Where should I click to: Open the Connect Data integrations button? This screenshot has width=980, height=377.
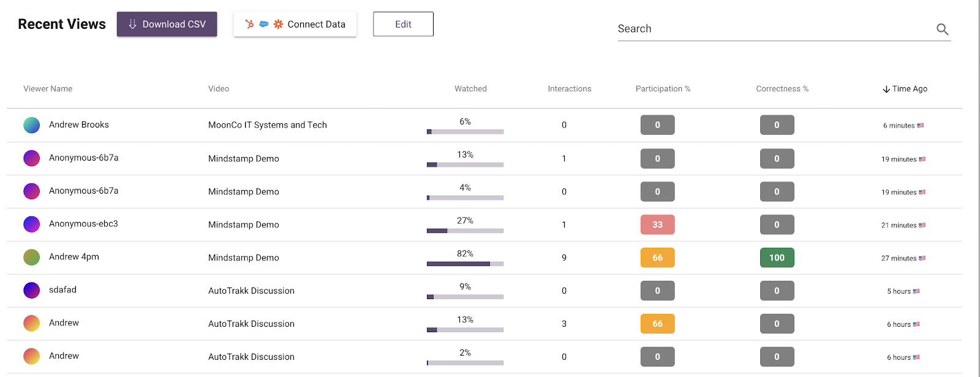point(295,25)
